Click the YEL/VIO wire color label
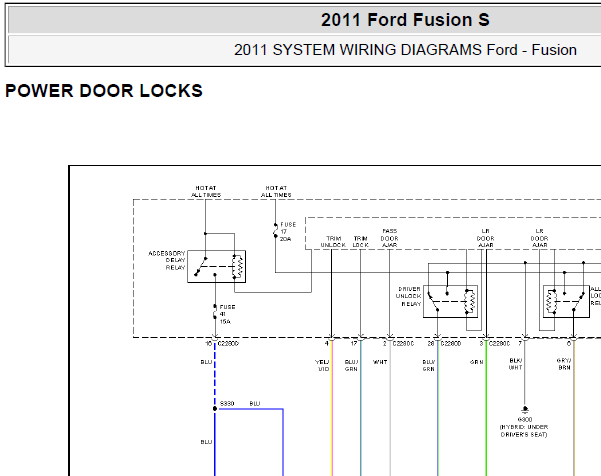The width and height of the screenshot is (601, 476). click(322, 365)
